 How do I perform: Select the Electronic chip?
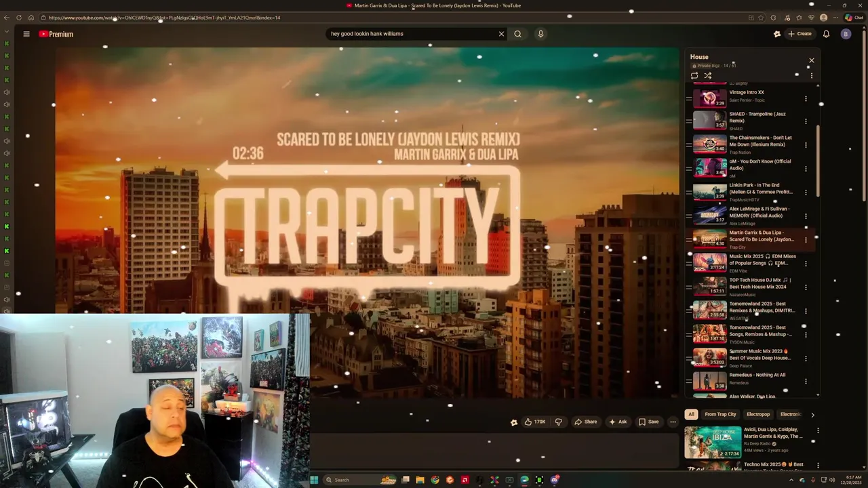(x=790, y=414)
